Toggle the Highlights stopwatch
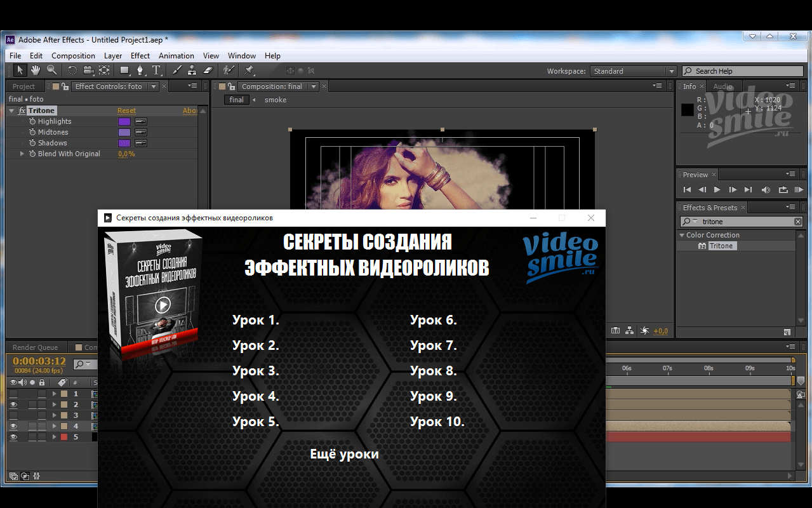 tap(32, 121)
